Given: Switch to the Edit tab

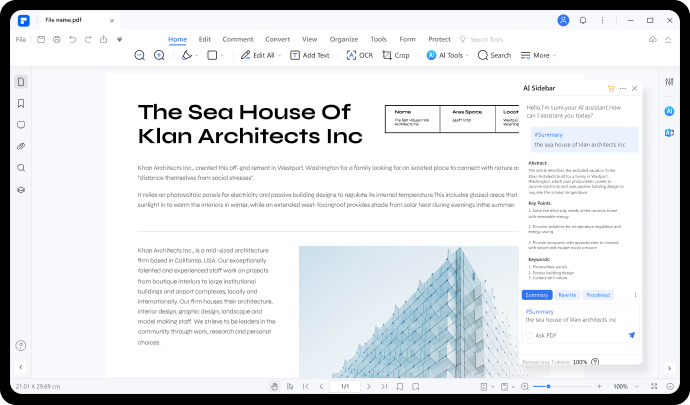Looking at the screenshot, I should pos(205,39).
